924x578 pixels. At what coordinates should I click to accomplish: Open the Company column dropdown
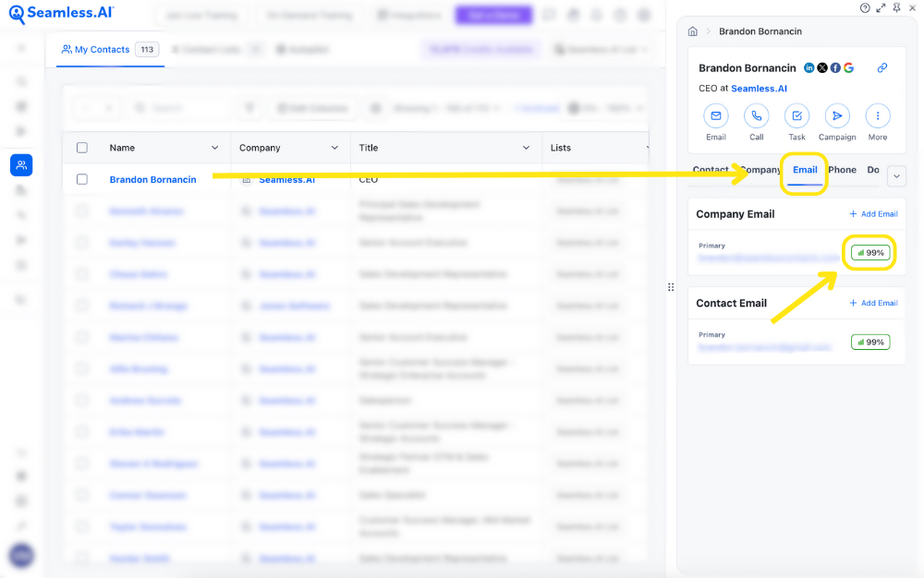tap(334, 148)
